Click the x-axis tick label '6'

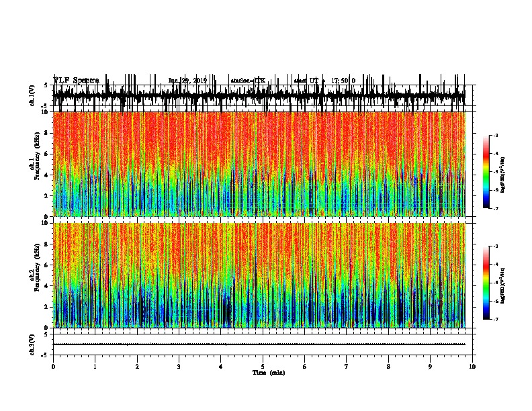[x=305, y=367]
